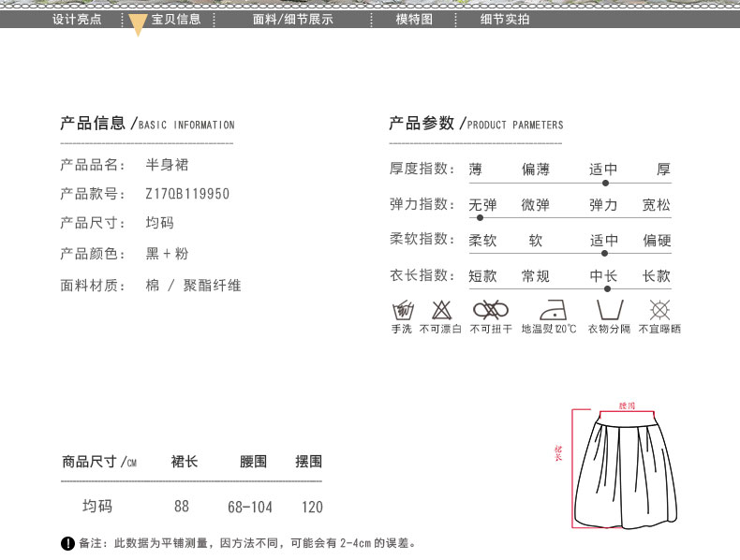The height and width of the screenshot is (560, 740).
Task: Click the waist value 68-104
Action: (x=250, y=508)
